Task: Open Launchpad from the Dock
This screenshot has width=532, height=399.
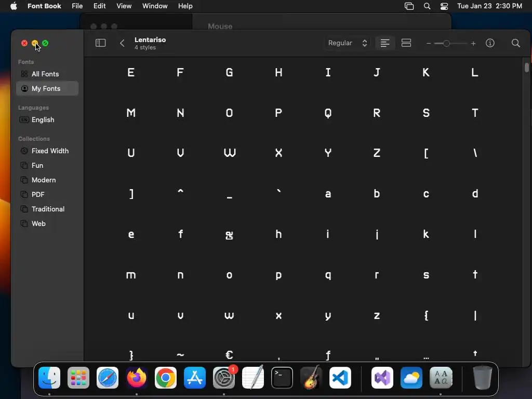Action: 78,378
